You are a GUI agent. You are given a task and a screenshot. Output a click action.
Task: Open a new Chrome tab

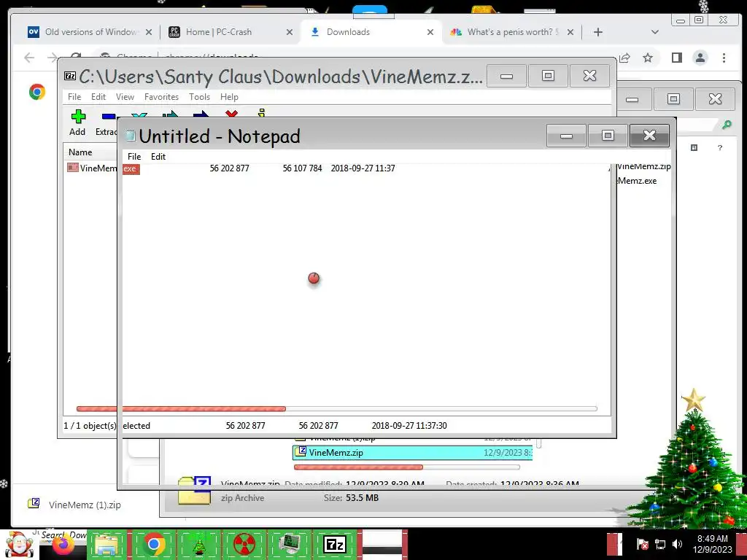tap(598, 32)
